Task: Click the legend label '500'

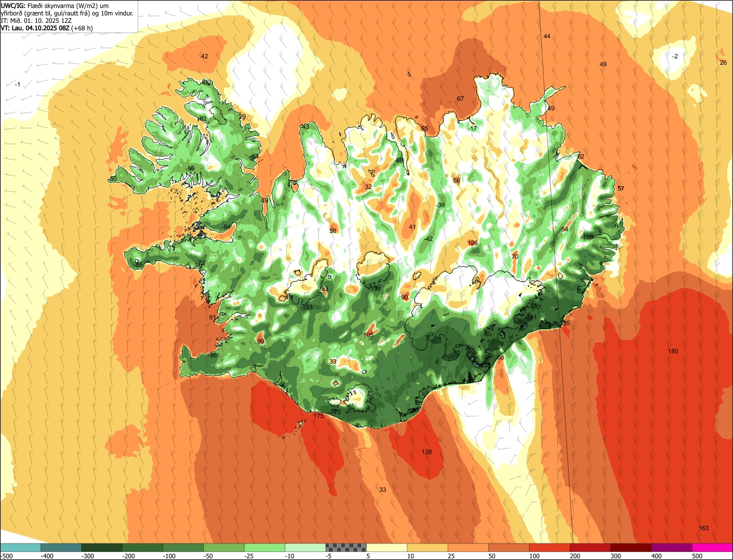Action: [697, 556]
